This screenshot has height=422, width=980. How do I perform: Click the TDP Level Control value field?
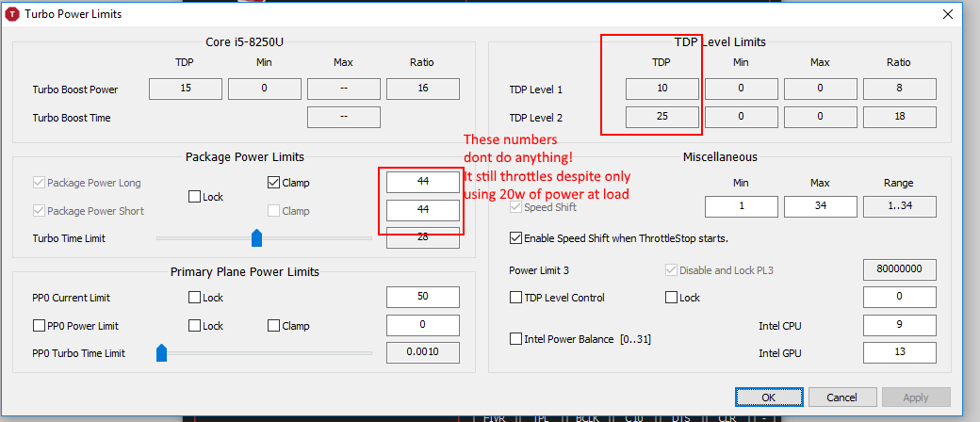point(900,298)
